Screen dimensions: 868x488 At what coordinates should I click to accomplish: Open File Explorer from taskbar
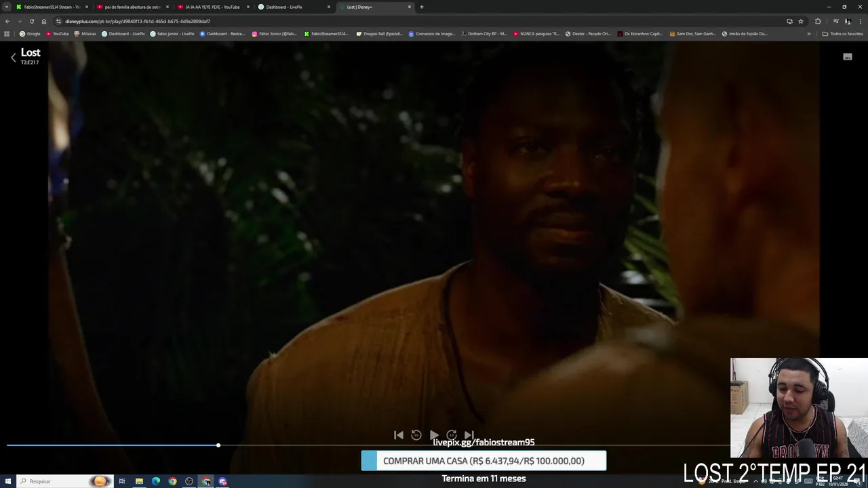139,481
